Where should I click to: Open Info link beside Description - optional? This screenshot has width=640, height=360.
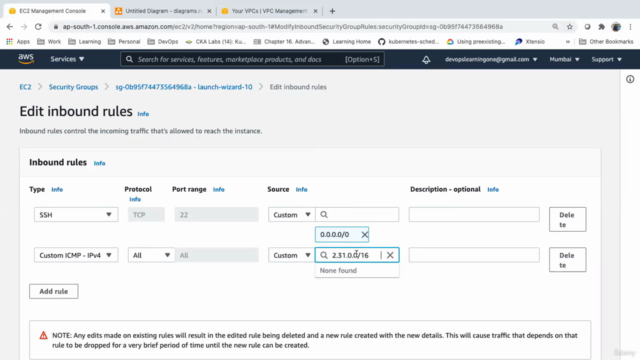(x=493, y=189)
